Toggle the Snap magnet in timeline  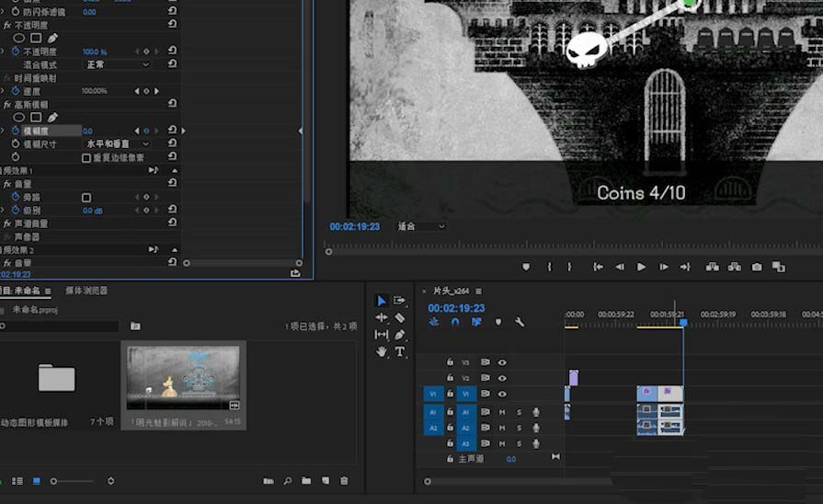[455, 322]
